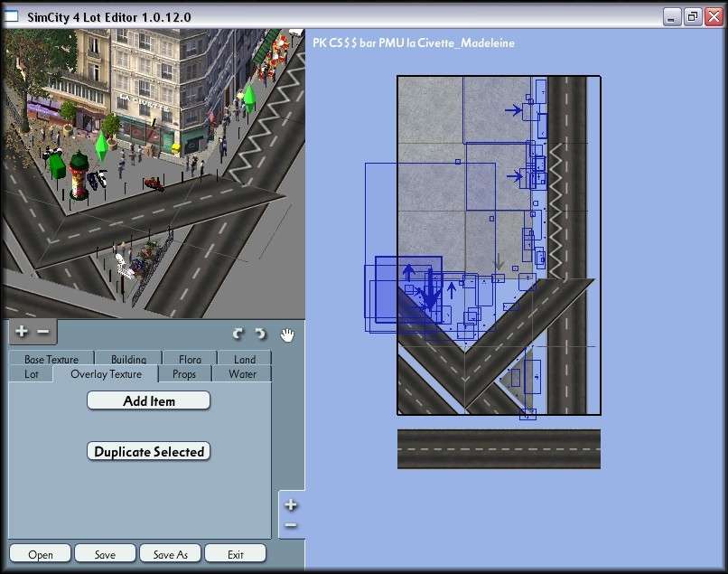Screen dimensions: 728x574
Task: Save the current lot
Action: [x=105, y=554]
